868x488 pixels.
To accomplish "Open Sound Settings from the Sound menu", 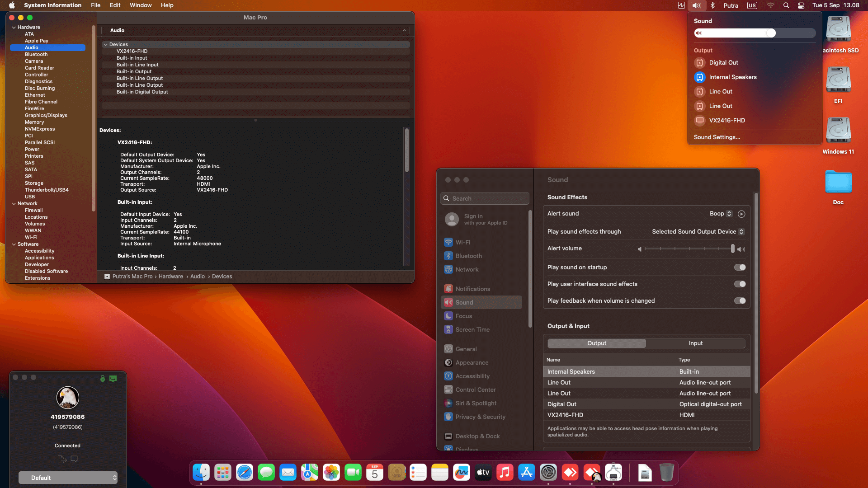I will [x=717, y=137].
